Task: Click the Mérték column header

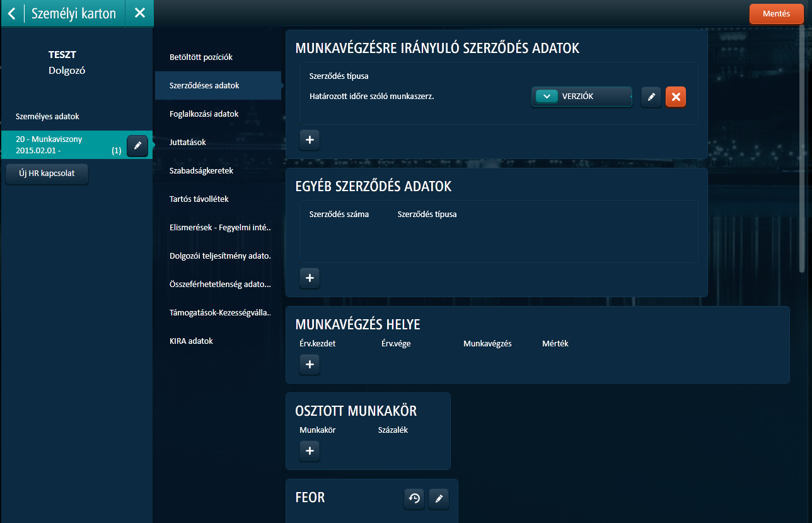Action: [x=555, y=344]
